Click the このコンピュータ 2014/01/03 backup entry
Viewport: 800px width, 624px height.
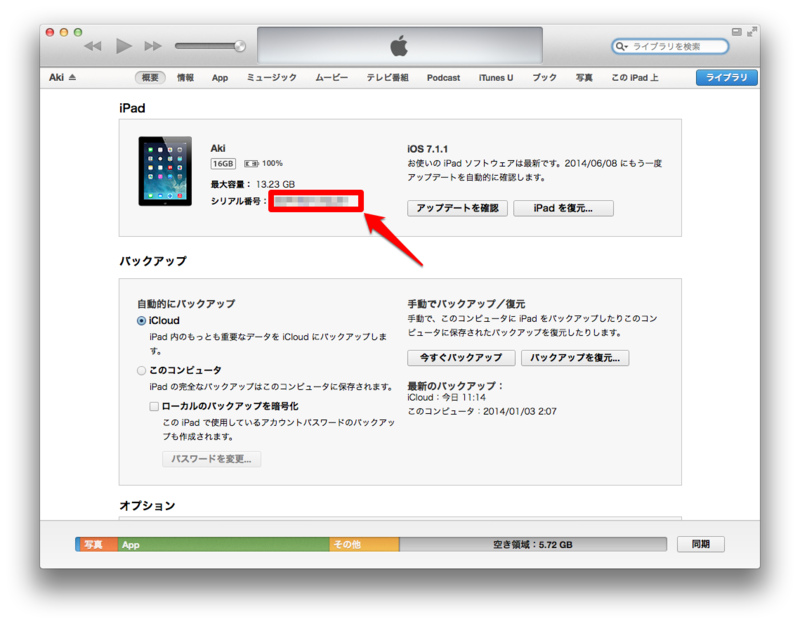[x=482, y=411]
